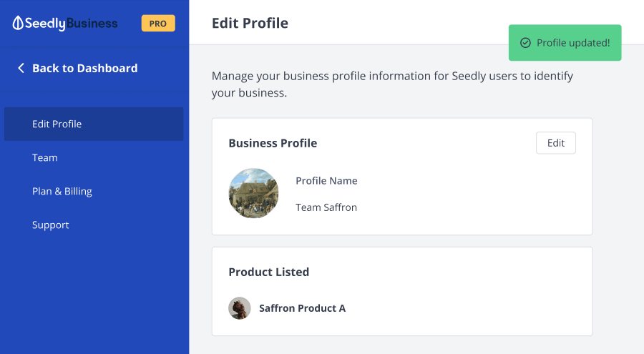The width and height of the screenshot is (644, 354).
Task: Open the Support page
Action: [x=51, y=225]
